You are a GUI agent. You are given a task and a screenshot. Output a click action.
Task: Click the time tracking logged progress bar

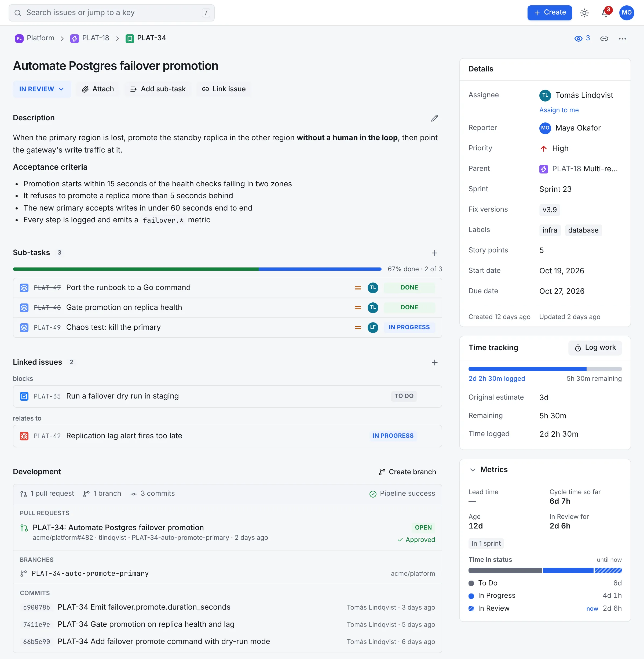[545, 369]
